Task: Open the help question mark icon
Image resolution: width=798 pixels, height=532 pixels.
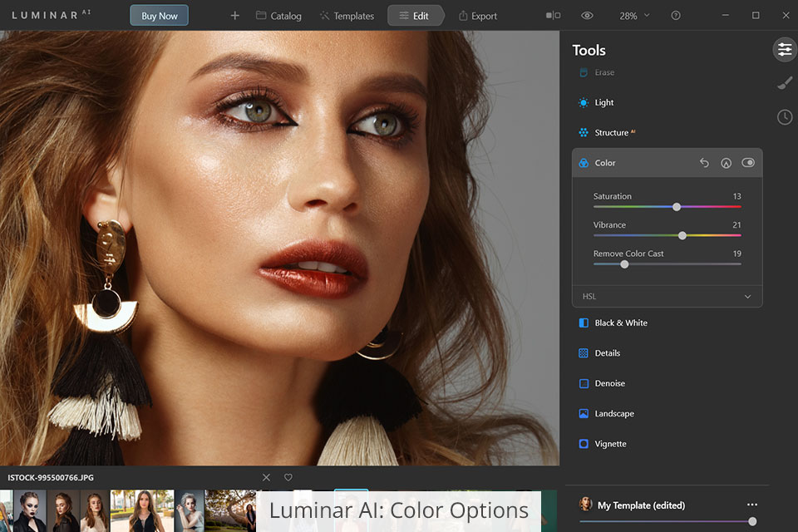Action: pos(676,15)
